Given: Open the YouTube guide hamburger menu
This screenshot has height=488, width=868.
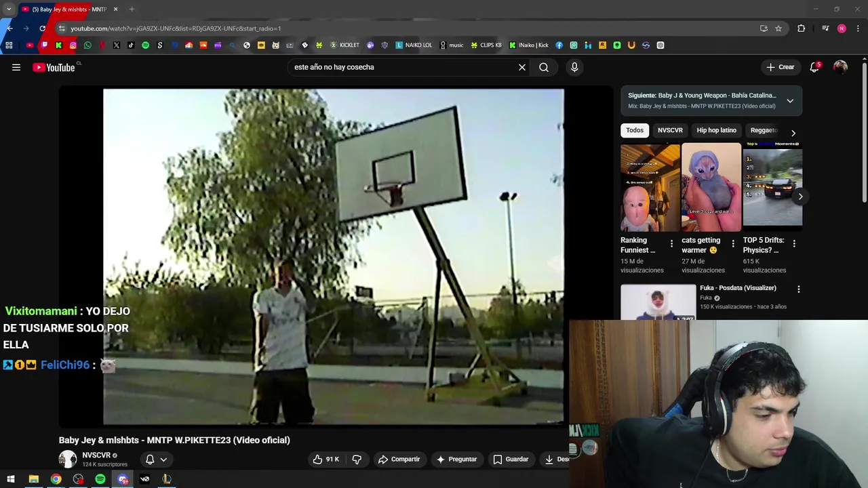Looking at the screenshot, I should [x=16, y=67].
